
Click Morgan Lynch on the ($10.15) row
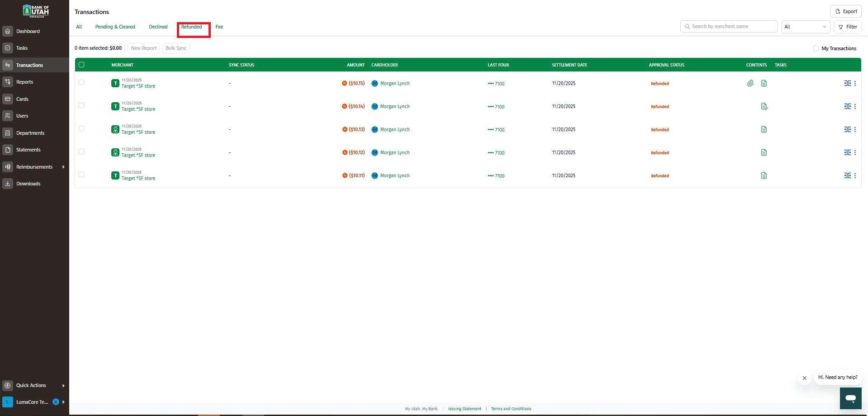tap(395, 83)
